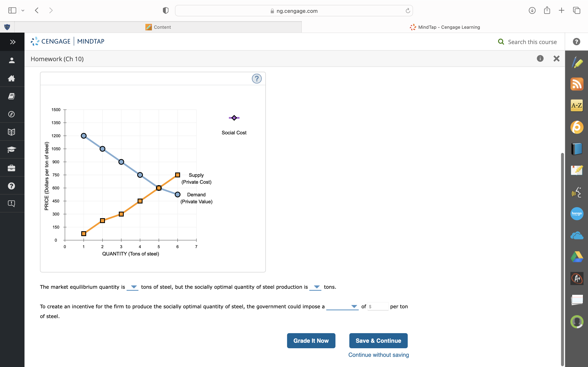Open the graduation cap section in left sidebar
Screen dimensions: 588x367
12,149
